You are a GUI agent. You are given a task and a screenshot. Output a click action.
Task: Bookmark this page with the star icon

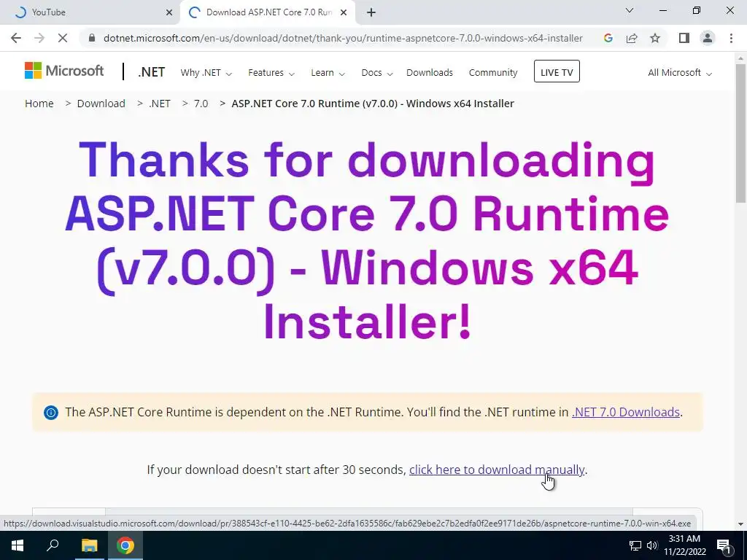tap(655, 38)
